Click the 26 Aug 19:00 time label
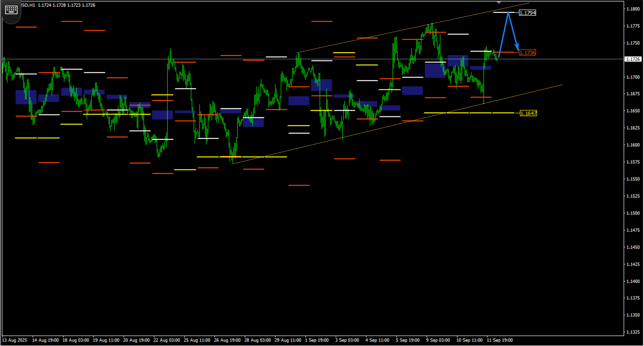This screenshot has height=346, width=644. (227, 340)
